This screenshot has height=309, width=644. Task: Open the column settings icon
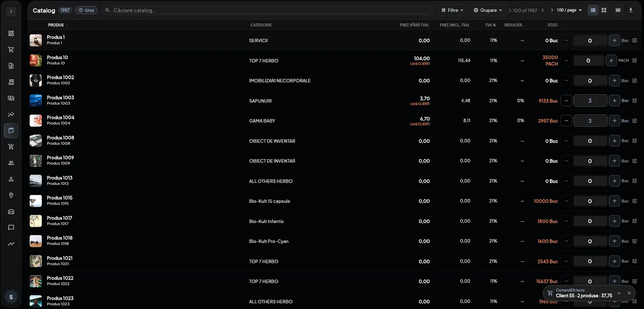[618, 10]
